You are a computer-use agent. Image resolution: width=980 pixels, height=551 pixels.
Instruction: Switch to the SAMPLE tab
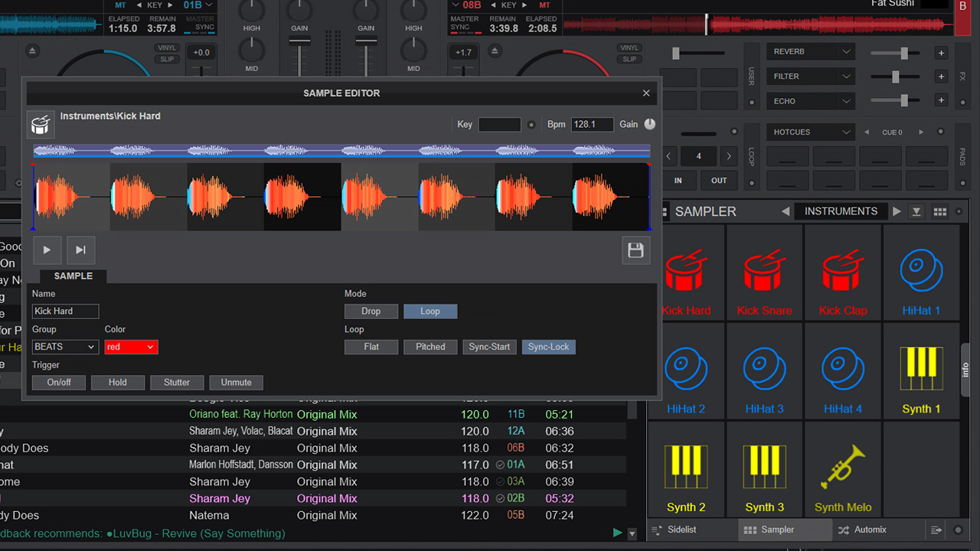coord(73,276)
